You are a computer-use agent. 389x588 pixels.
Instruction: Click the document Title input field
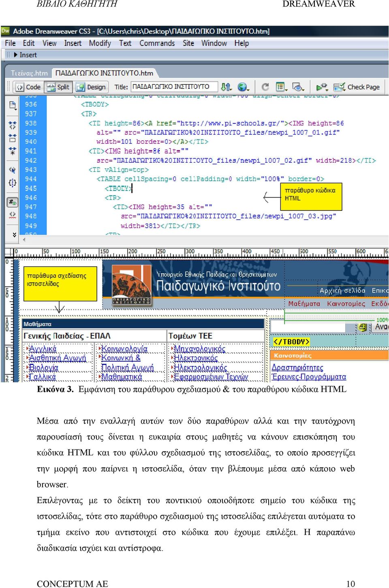coord(174,87)
